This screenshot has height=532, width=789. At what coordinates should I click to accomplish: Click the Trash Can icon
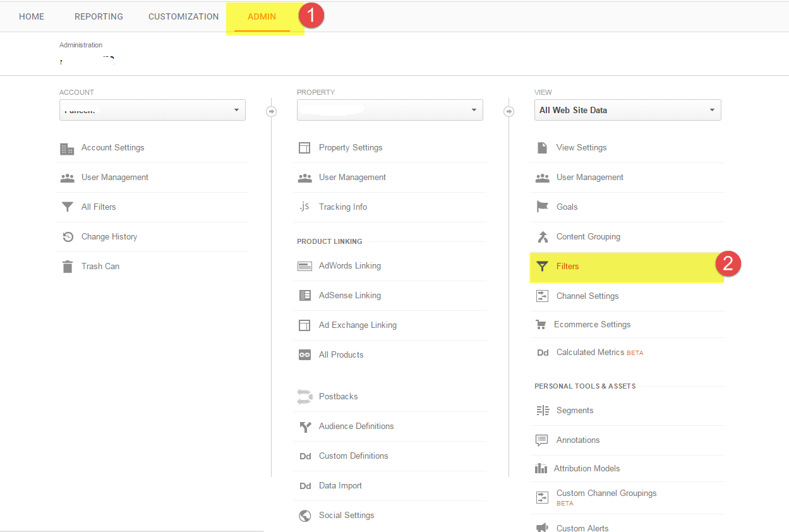pyautogui.click(x=68, y=267)
